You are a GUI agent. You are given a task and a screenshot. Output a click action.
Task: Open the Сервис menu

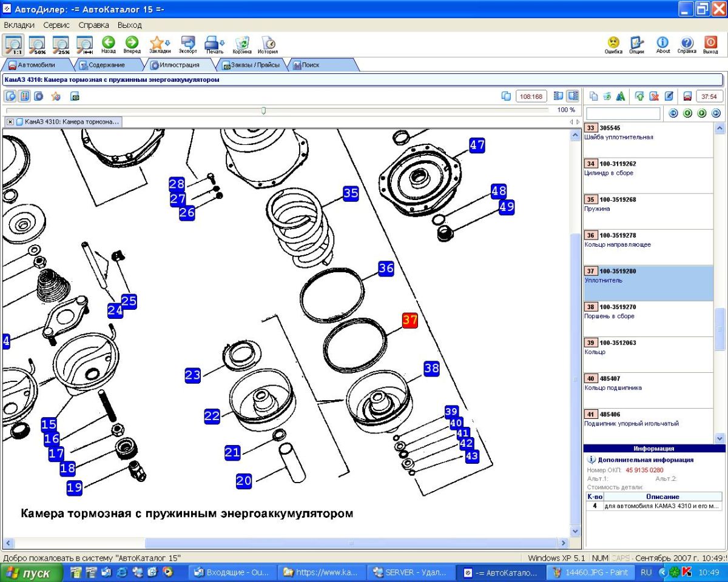click(x=56, y=25)
